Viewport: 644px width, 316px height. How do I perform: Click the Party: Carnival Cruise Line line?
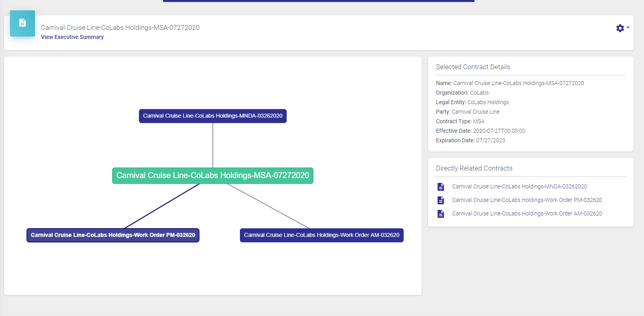click(x=468, y=112)
